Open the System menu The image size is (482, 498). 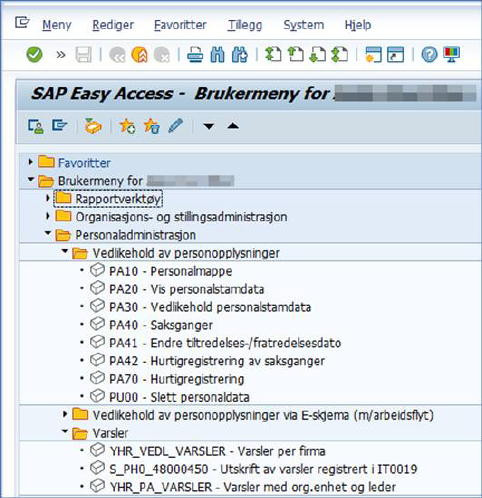pos(304,25)
